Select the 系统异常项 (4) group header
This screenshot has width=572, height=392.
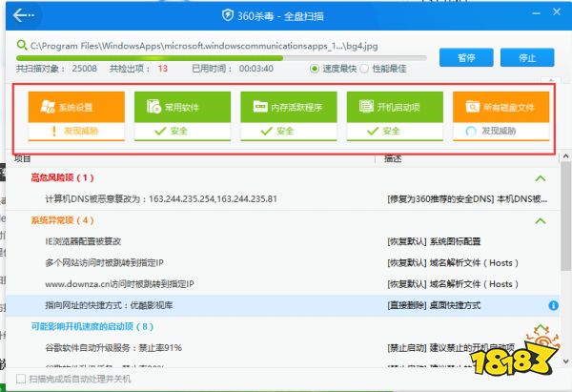coord(62,220)
